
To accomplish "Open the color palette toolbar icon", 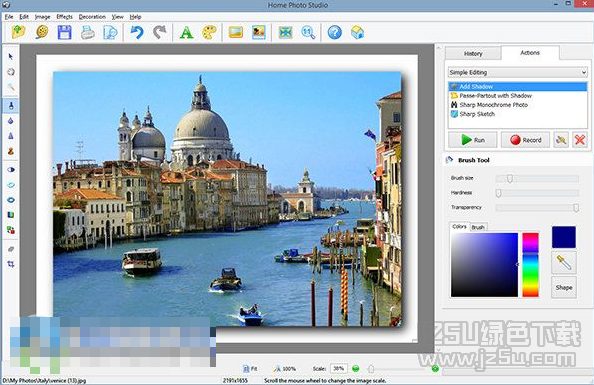I will [x=209, y=33].
